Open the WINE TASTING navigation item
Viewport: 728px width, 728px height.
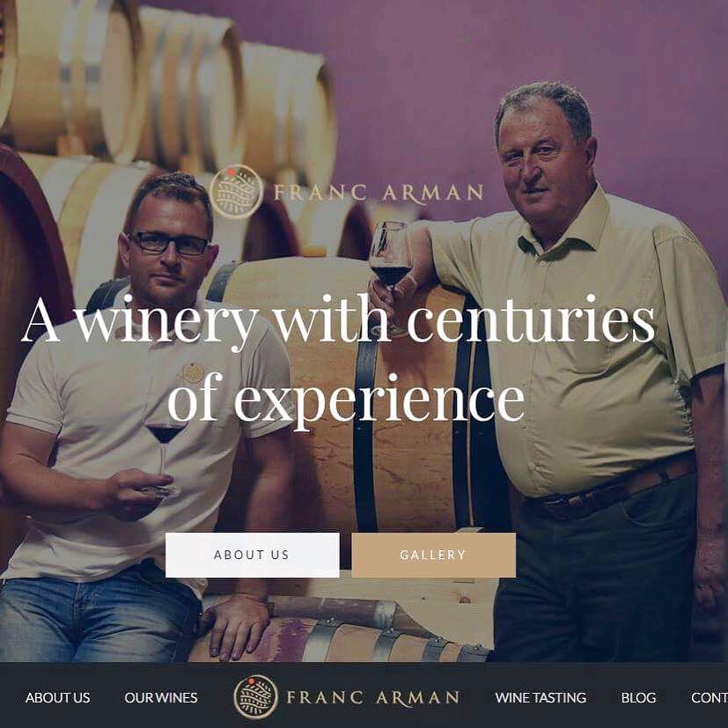tap(540, 697)
